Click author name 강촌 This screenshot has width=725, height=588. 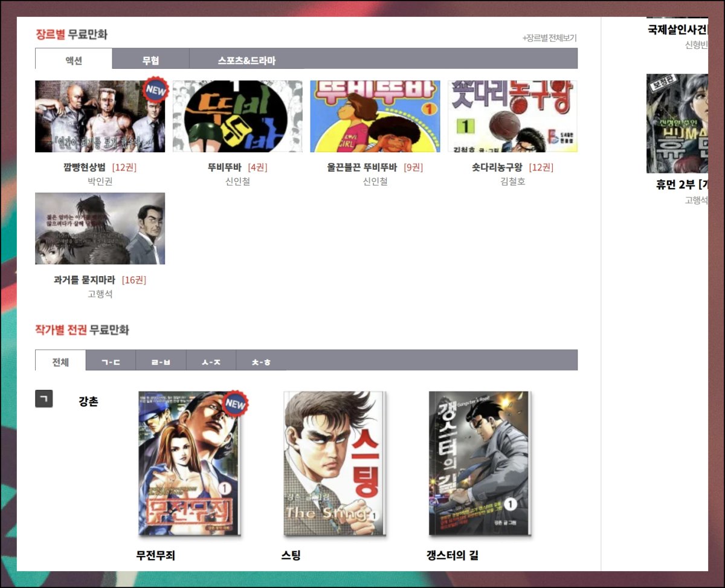[x=88, y=401]
